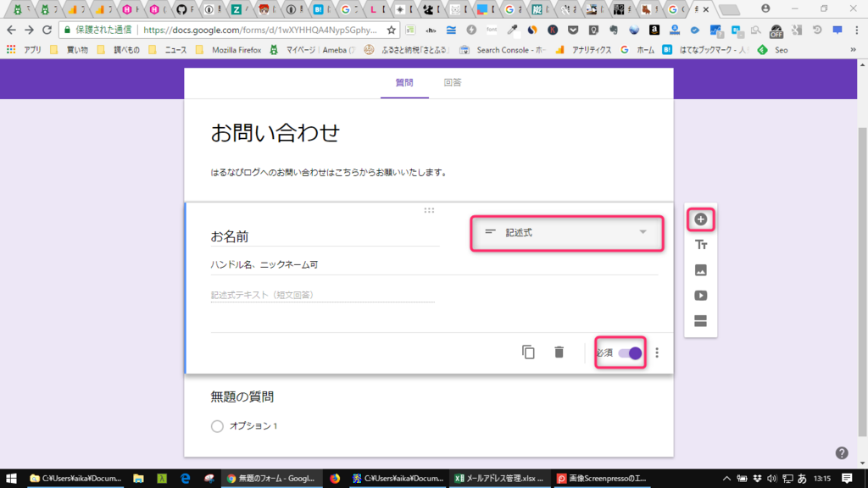Delete the お名前 question with trash icon
The width and height of the screenshot is (868, 488).
pyautogui.click(x=559, y=352)
